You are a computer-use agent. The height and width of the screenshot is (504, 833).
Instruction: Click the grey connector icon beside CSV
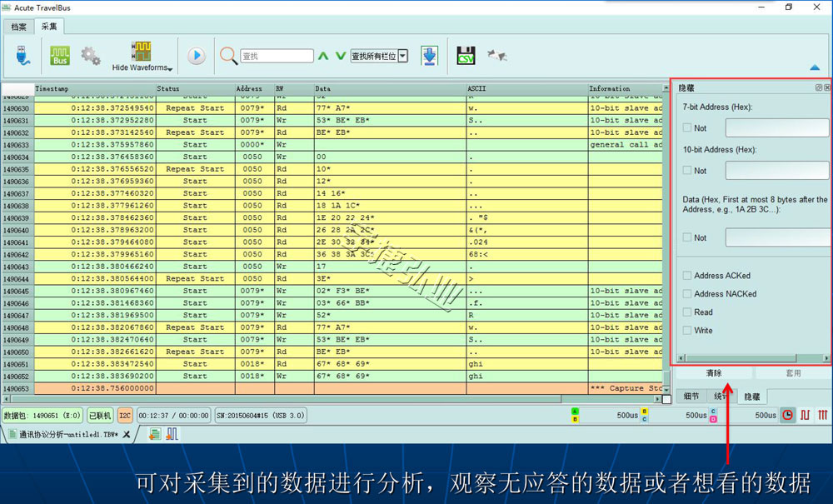click(x=497, y=55)
